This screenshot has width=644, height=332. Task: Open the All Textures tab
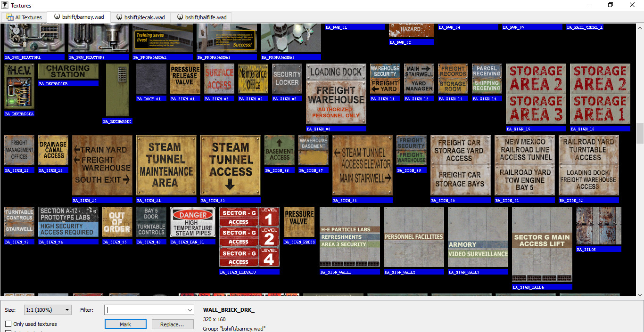point(25,17)
